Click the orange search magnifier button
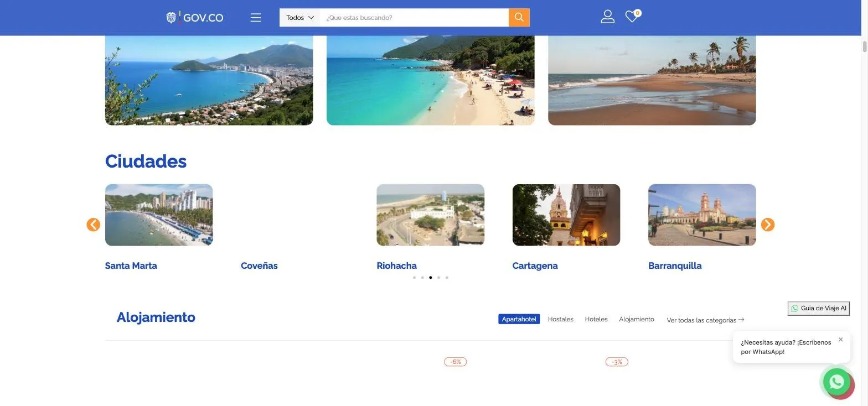868x406 pixels. [x=519, y=18]
